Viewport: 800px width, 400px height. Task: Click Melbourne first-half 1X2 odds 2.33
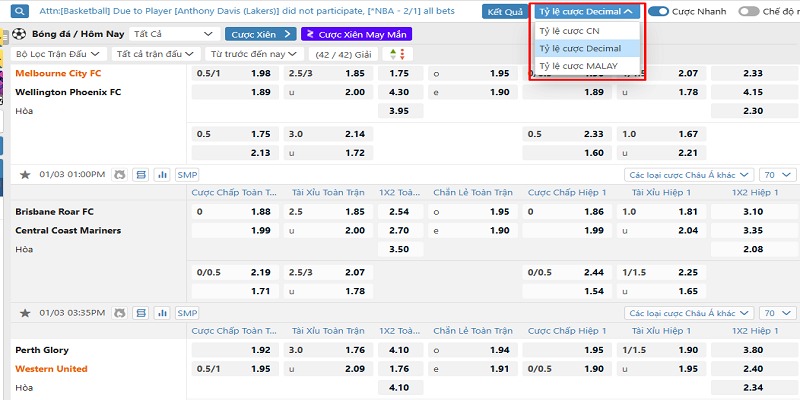[x=755, y=73]
